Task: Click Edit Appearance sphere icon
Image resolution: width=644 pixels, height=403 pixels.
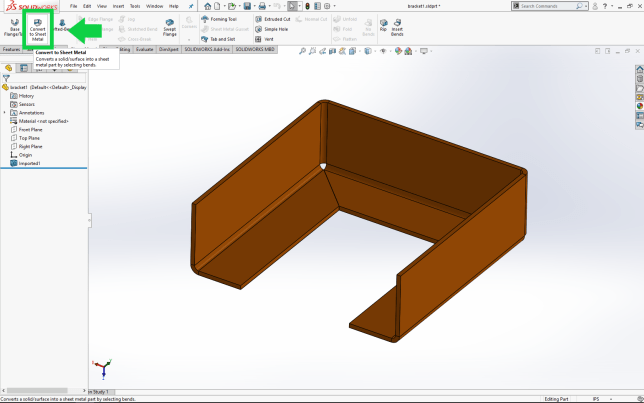Action: (x=398, y=51)
